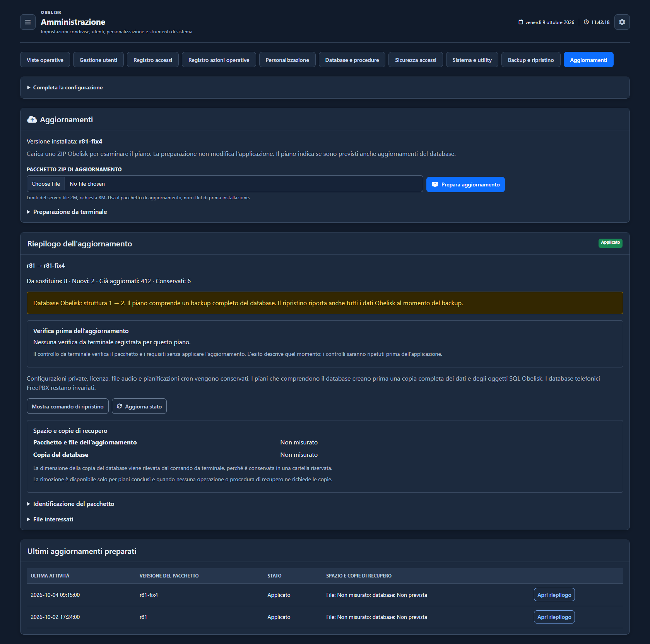
Task: Click the green Applicato status badge
Action: 611,243
